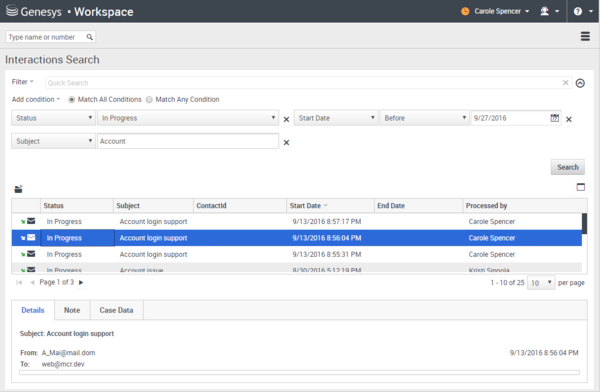The width and height of the screenshot is (600, 392).
Task: Remove the Status condition
Action: pos(286,119)
